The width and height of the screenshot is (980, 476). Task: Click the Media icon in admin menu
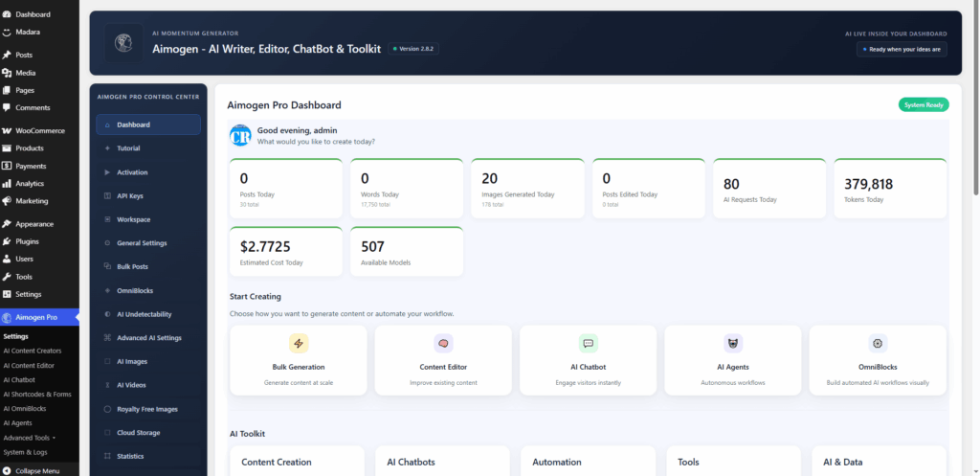point(7,73)
